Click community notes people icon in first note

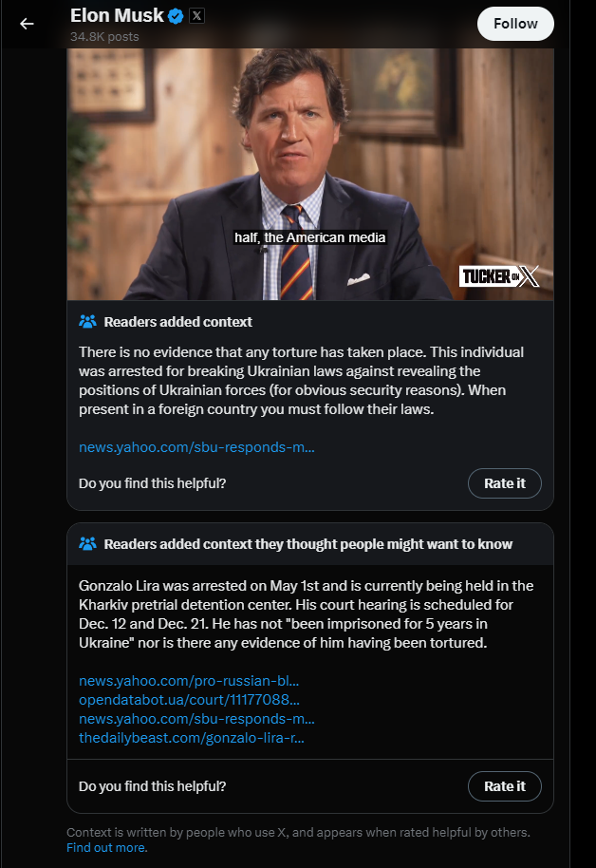tap(87, 322)
